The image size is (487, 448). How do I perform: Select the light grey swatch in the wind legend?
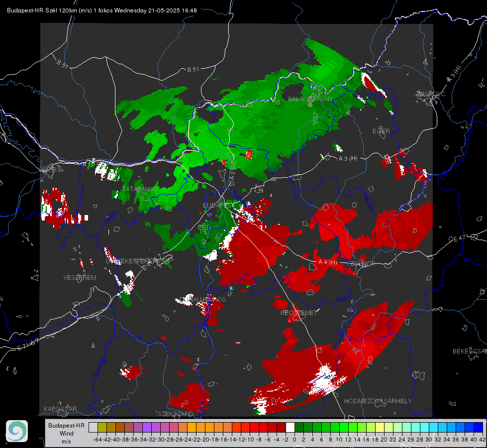click(93, 428)
